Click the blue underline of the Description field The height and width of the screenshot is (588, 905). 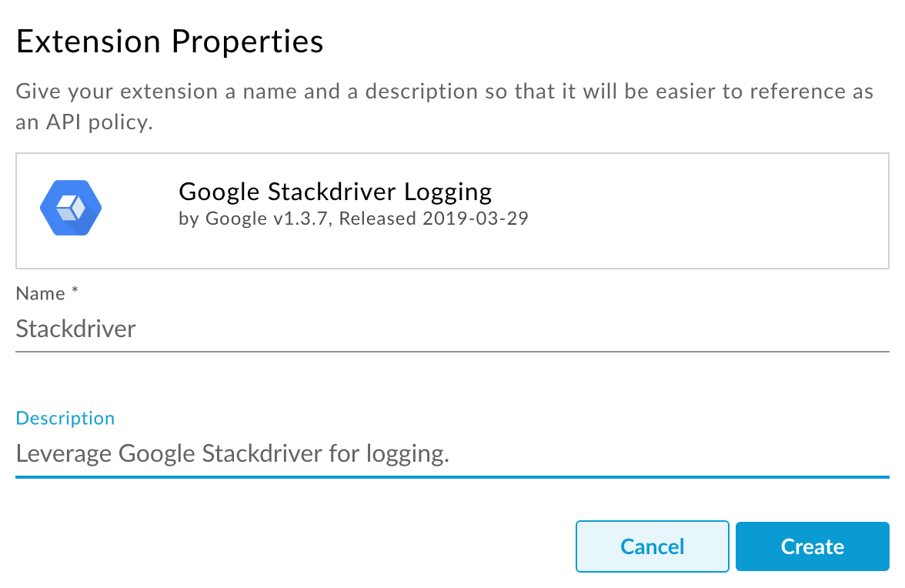(x=452, y=477)
